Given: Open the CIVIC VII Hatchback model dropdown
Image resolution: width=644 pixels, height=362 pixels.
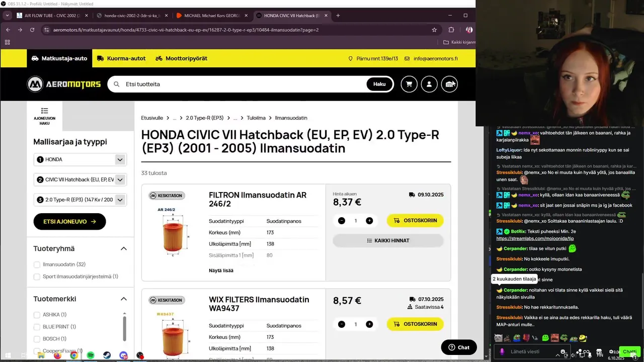Looking at the screenshot, I should 80,179.
